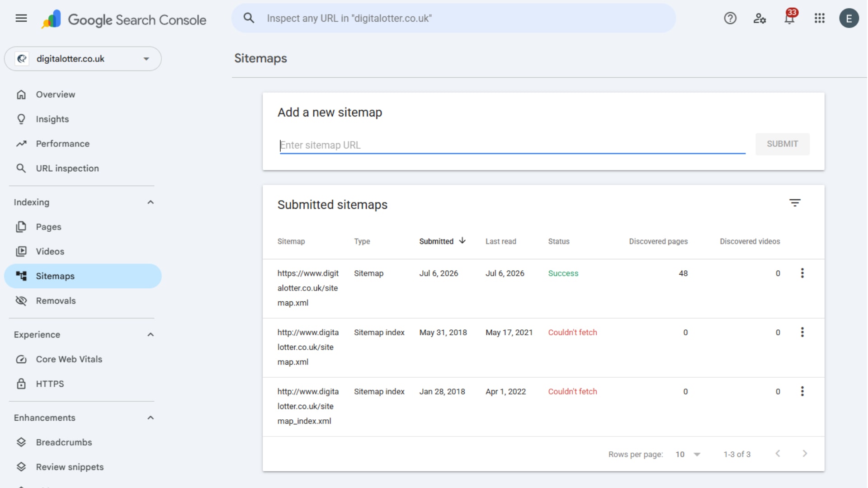Screen dimensions: 868x488
Task: Click the search magnifier icon in URL bar
Action: [x=249, y=18]
